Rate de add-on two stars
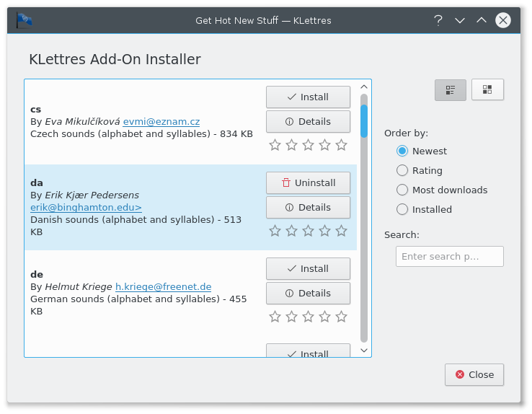The image size is (532, 414). point(291,317)
